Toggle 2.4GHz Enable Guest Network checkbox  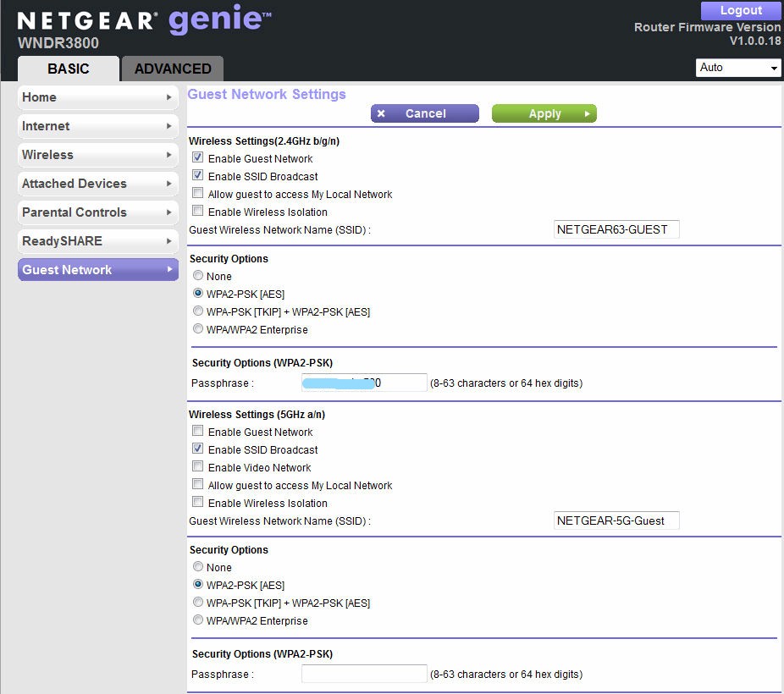click(198, 158)
